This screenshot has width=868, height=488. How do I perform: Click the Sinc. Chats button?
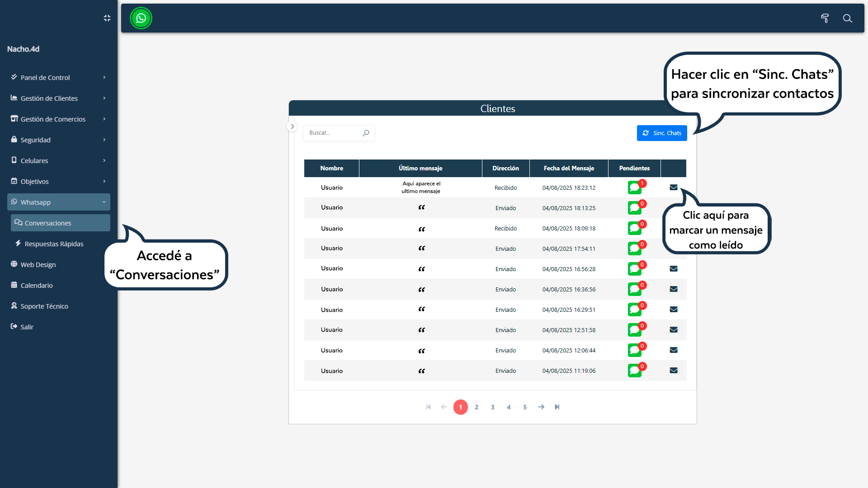pyautogui.click(x=662, y=133)
